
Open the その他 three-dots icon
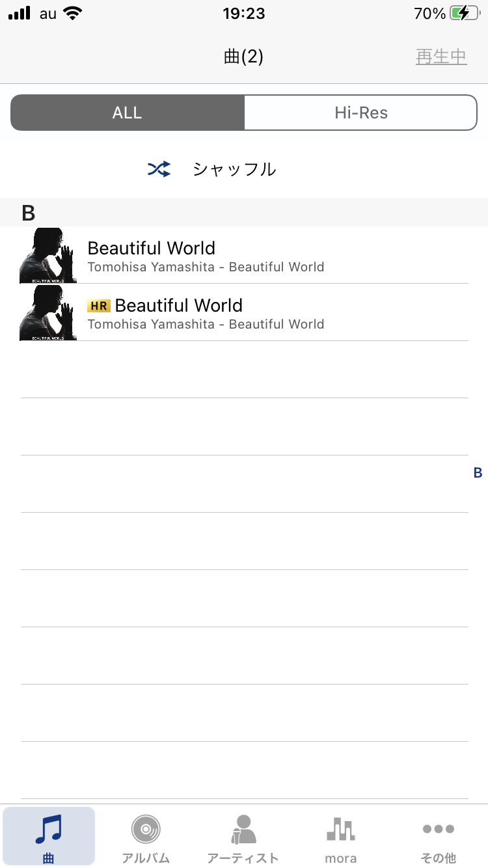(x=439, y=829)
